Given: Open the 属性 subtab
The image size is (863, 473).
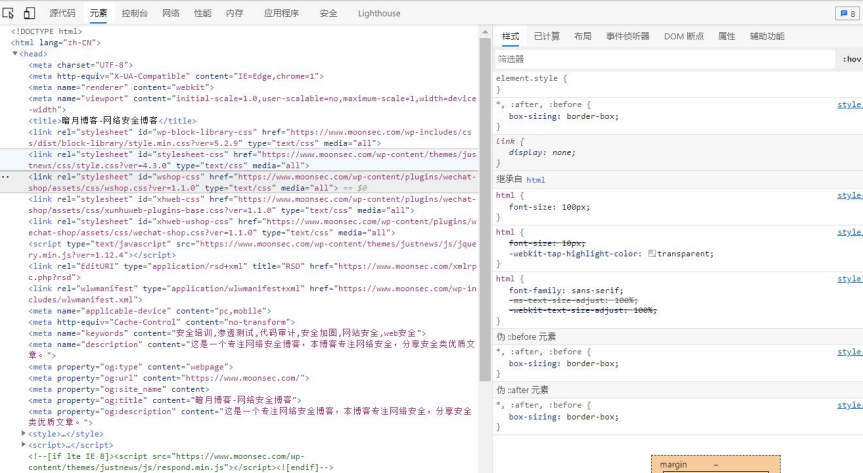Looking at the screenshot, I should coord(727,36).
